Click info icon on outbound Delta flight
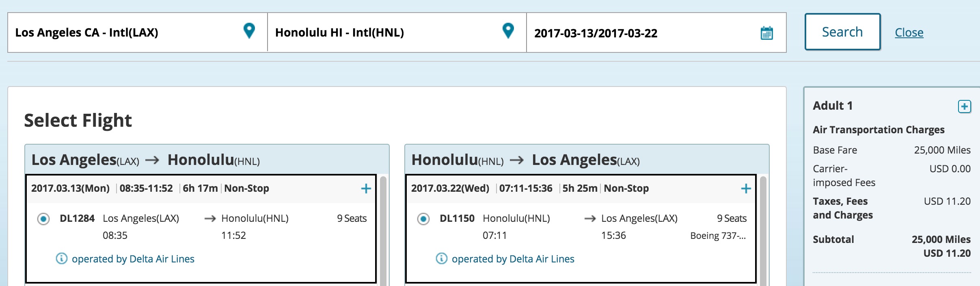The width and height of the screenshot is (980, 286). (61, 258)
